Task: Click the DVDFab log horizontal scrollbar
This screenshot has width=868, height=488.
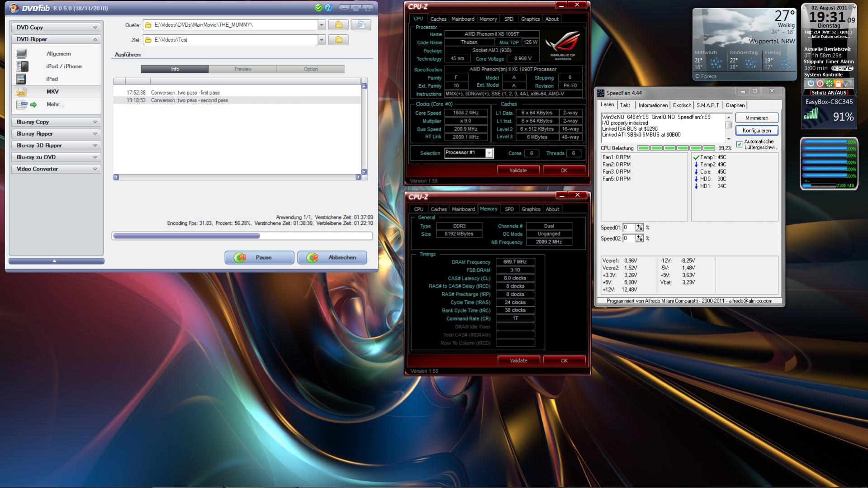Action: 237,177
